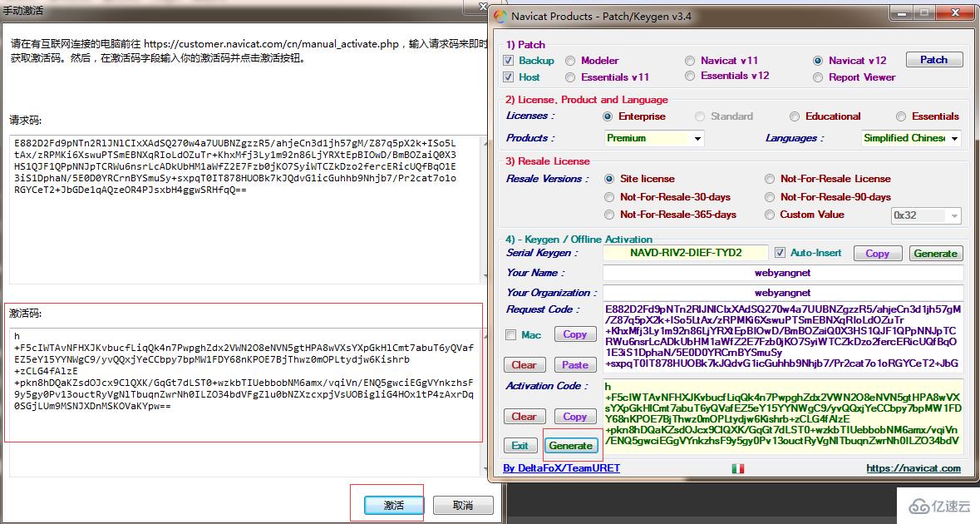Select the Navicat v11 radio option
980x524 pixels.
[691, 61]
